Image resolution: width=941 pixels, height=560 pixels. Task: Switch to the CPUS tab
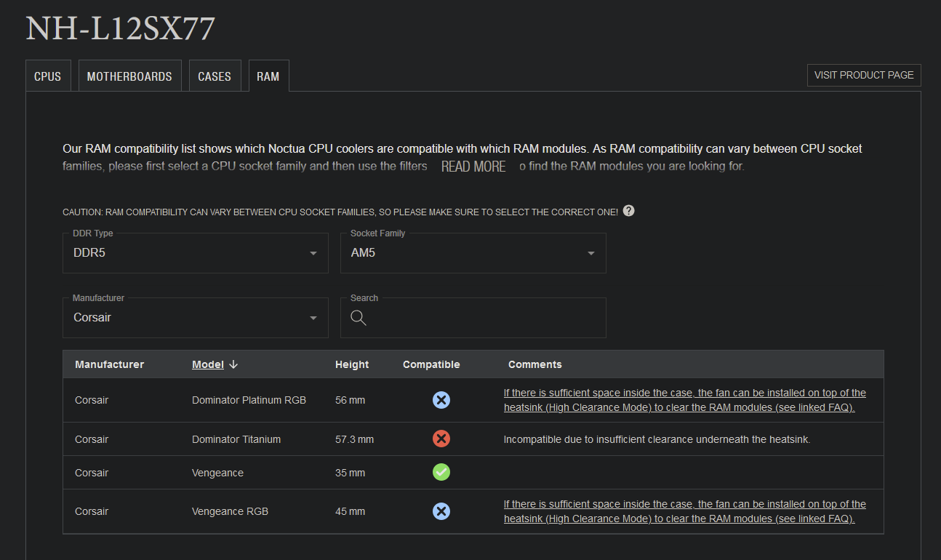(x=48, y=76)
